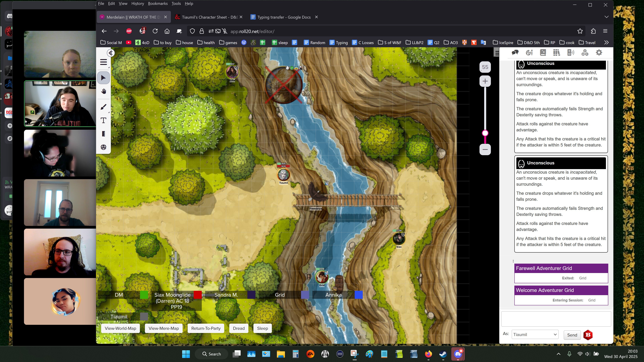Open the Journal tab in the sidebar
This screenshot has width=644, height=362.
click(543, 52)
